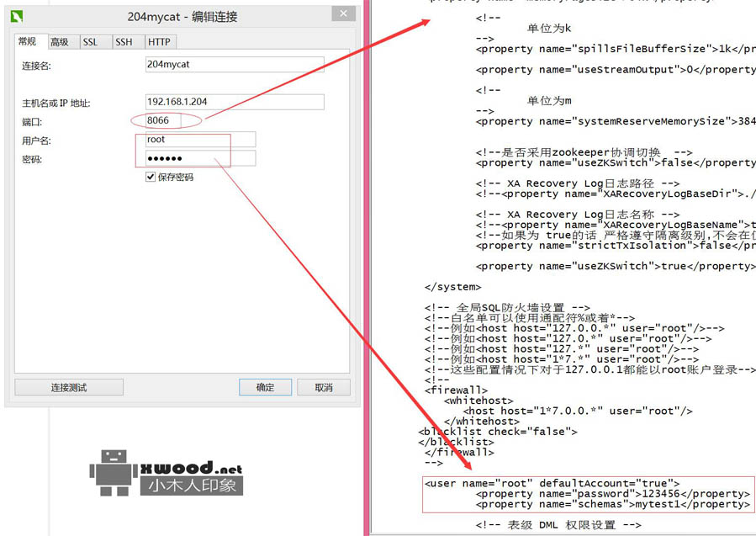The height and width of the screenshot is (536, 756).
Task: Switch to the 常规 tab
Action: 28,42
